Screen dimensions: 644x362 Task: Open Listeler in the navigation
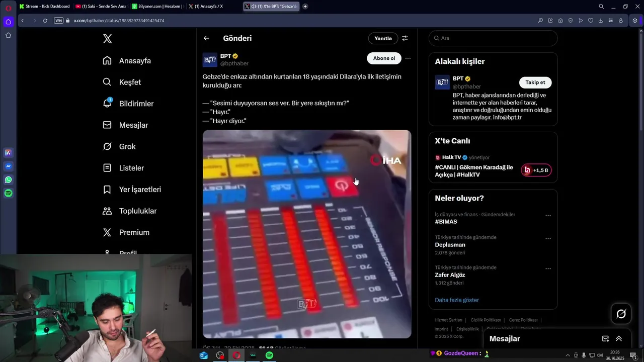coord(123,168)
